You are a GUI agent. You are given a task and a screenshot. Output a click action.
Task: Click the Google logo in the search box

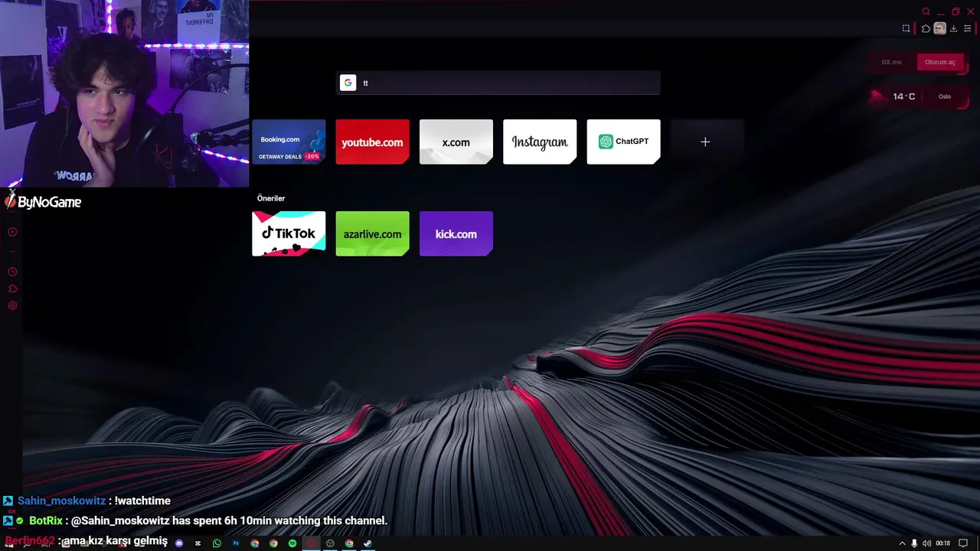(x=348, y=83)
